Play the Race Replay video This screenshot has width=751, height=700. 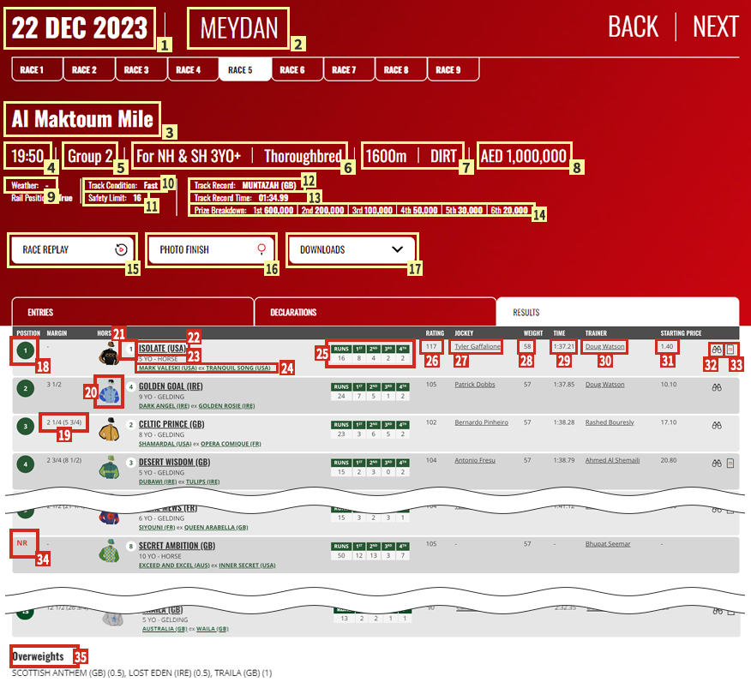[73, 250]
